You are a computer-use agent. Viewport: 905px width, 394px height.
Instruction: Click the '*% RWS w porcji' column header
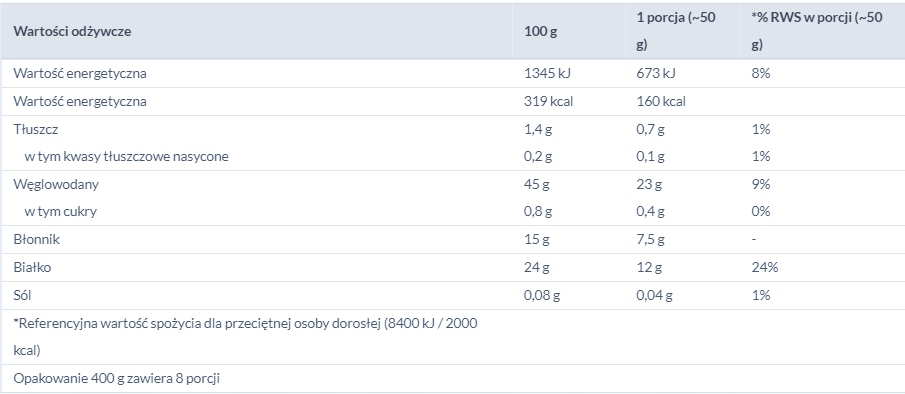tap(817, 31)
